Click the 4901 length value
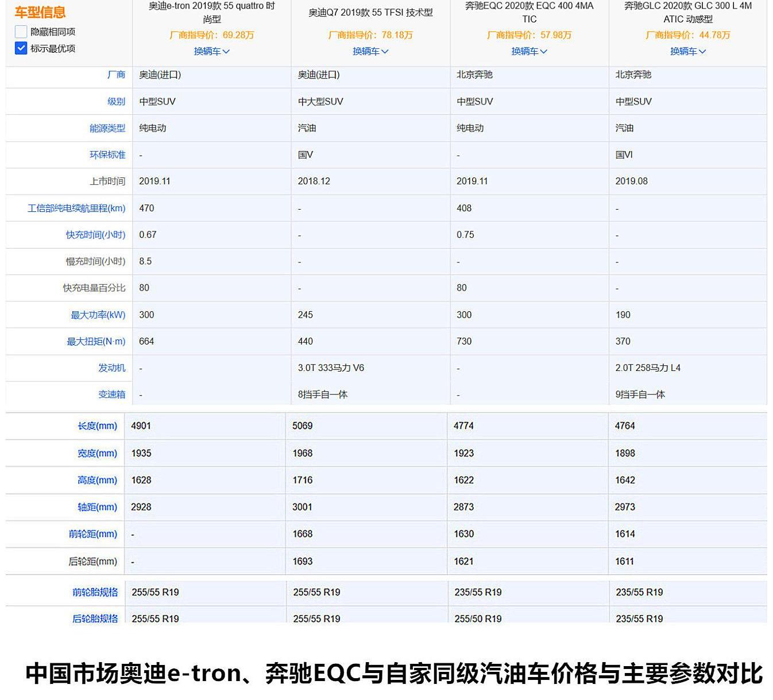The image size is (773, 700). pos(141,426)
